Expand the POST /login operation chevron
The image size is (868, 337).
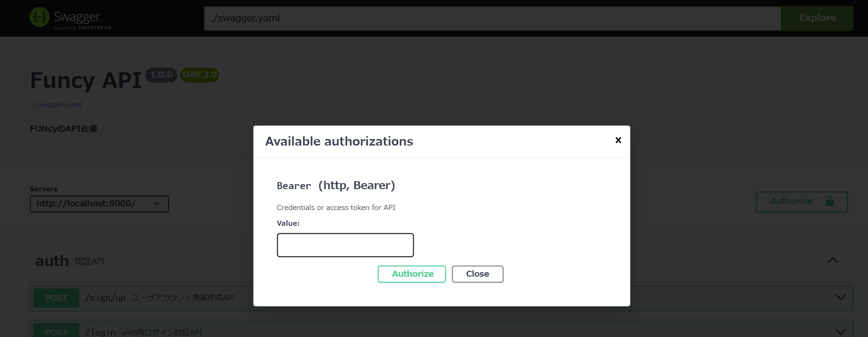[841, 331]
